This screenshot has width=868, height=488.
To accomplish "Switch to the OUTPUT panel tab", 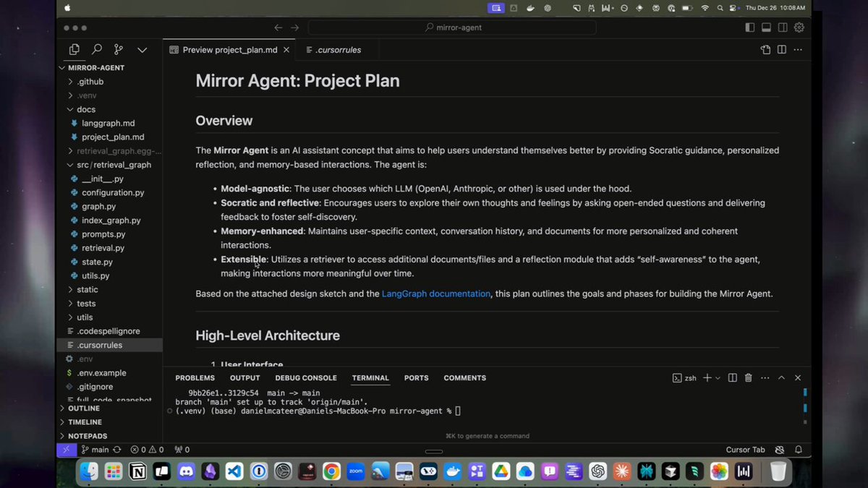I will [244, 378].
